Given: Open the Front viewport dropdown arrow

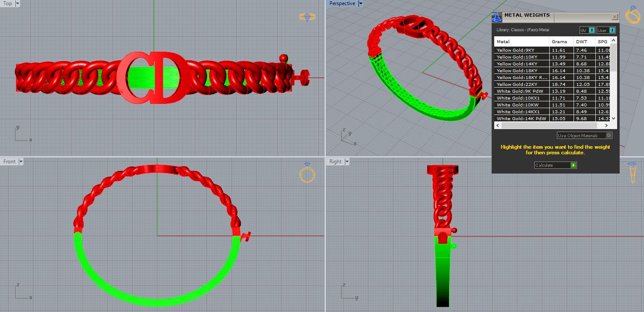Looking at the screenshot, I should 21,162.
